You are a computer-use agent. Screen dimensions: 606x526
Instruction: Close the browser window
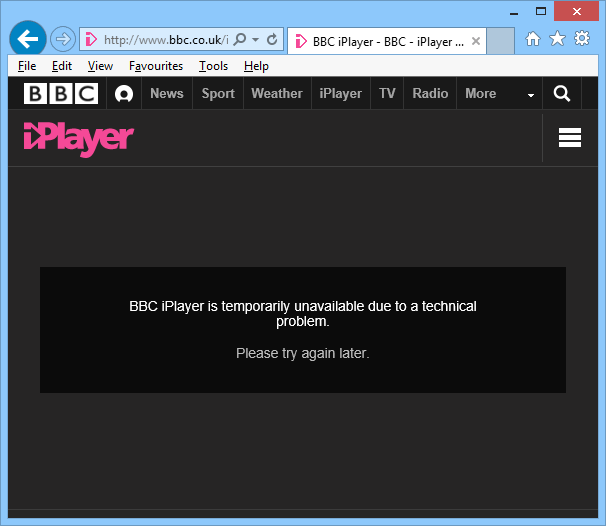(577, 11)
